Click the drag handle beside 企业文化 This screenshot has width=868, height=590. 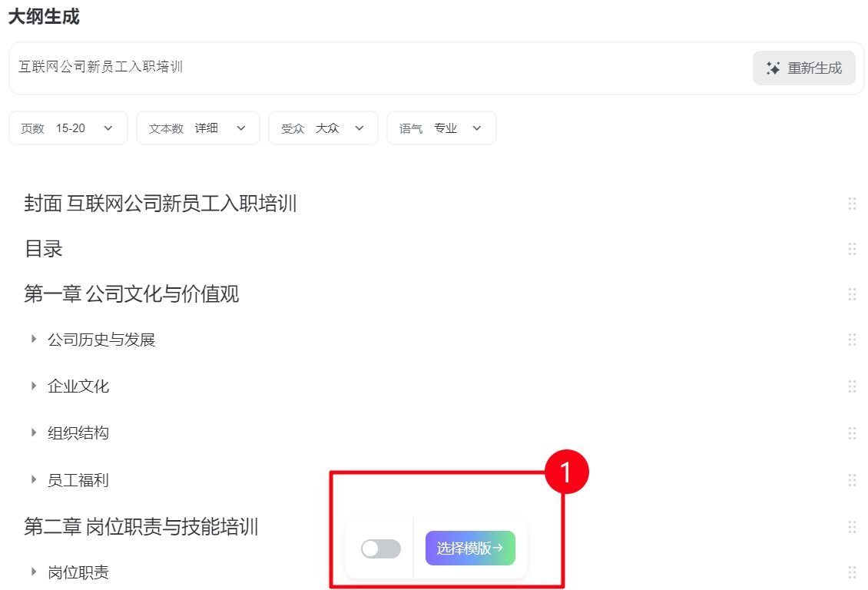point(852,386)
